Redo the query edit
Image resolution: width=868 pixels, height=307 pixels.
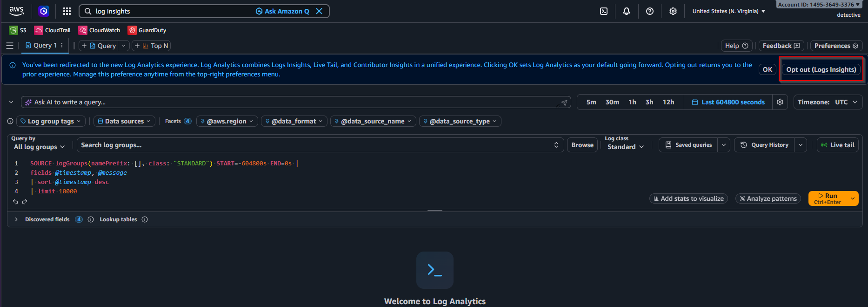pyautogui.click(x=25, y=202)
